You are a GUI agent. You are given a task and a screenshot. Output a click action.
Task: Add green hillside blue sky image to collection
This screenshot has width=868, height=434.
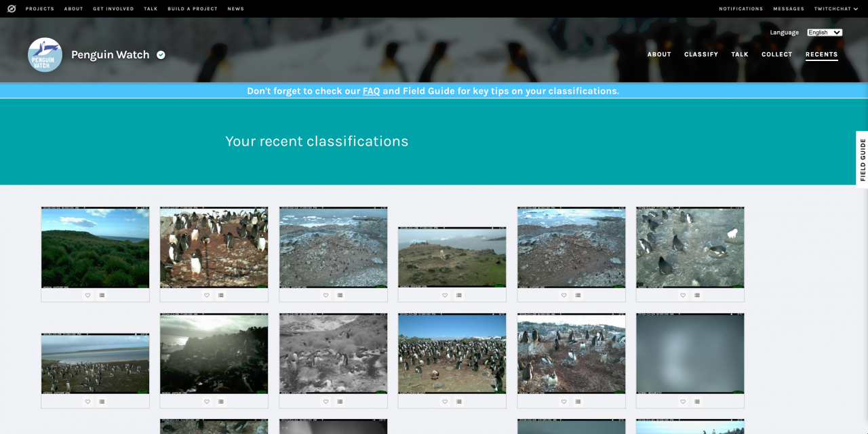pos(102,295)
